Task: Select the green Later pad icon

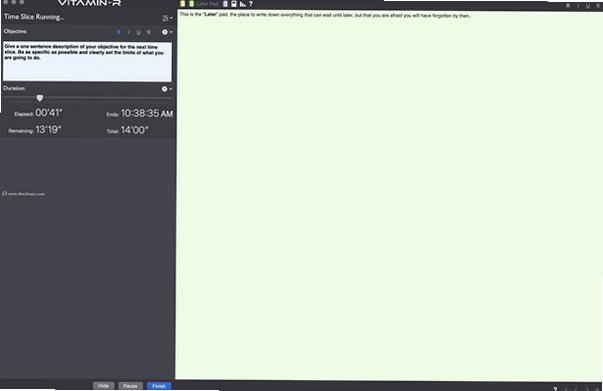Action: pos(192,4)
